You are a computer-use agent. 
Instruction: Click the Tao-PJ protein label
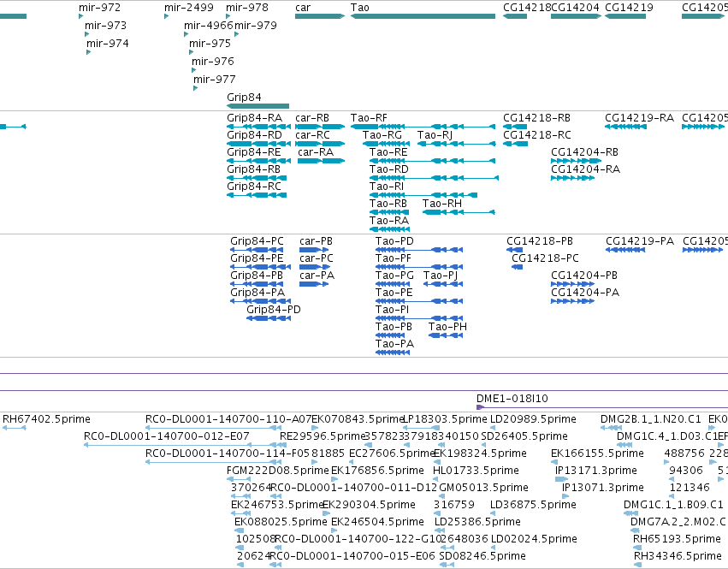(x=441, y=276)
